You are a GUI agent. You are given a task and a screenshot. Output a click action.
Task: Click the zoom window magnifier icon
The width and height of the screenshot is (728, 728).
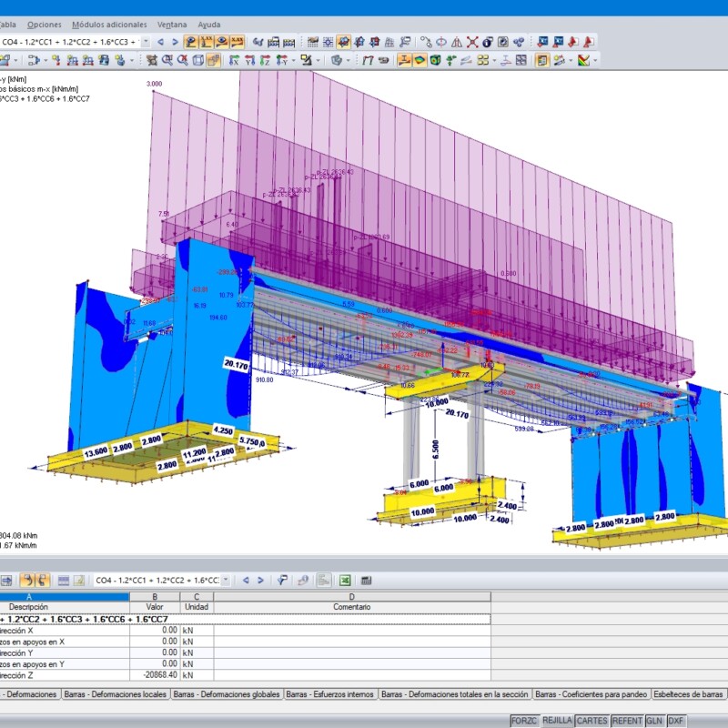(167, 60)
